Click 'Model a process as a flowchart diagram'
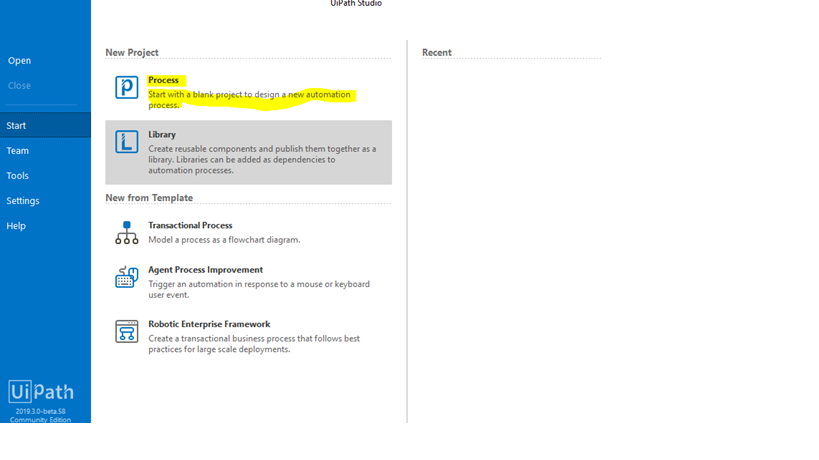 (x=224, y=240)
